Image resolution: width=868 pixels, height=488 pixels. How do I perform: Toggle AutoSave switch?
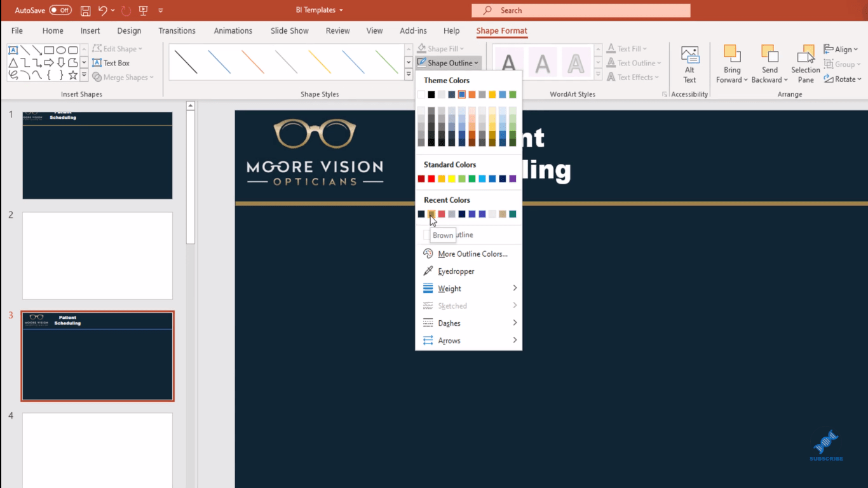[x=60, y=11]
